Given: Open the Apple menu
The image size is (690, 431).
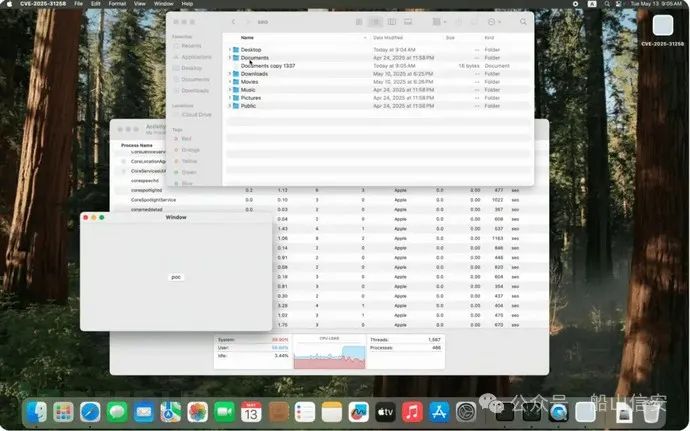Looking at the screenshot, I should coord(10,4).
